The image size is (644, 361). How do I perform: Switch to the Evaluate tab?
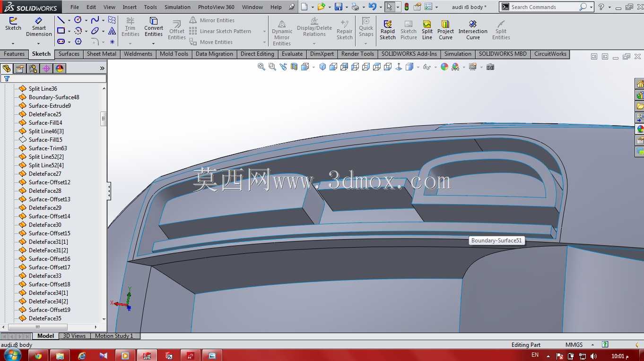[x=292, y=54]
